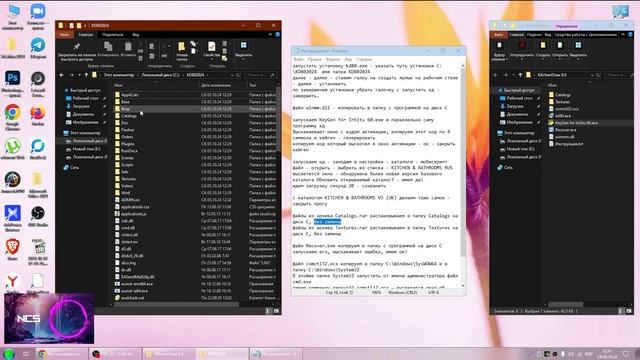Select Network (Сеть) in KitchenDraw 6.0 sidebar
The image size is (640, 360).
point(508,167)
